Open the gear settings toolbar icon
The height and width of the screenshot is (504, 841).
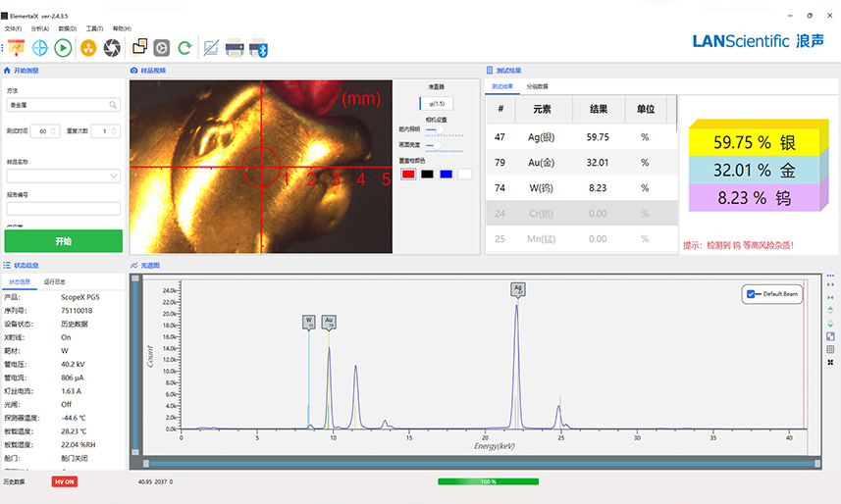[162, 47]
